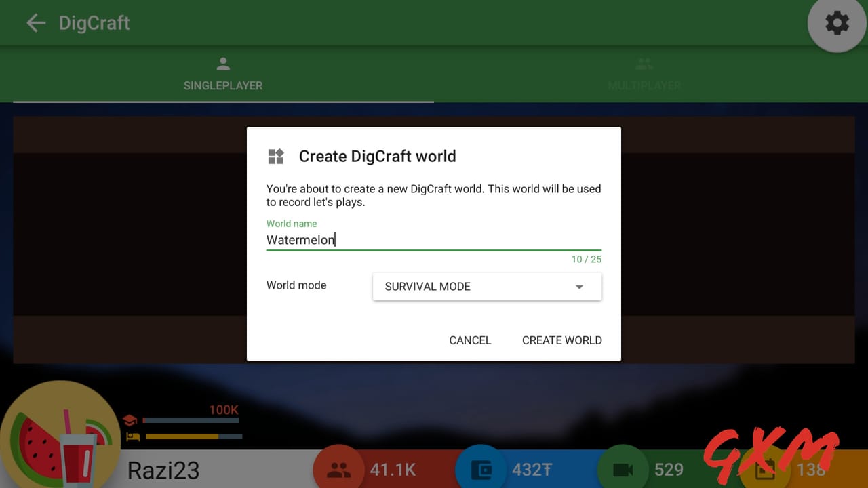The image size is (868, 488).
Task: Click the subscribers people icon
Action: [338, 470]
